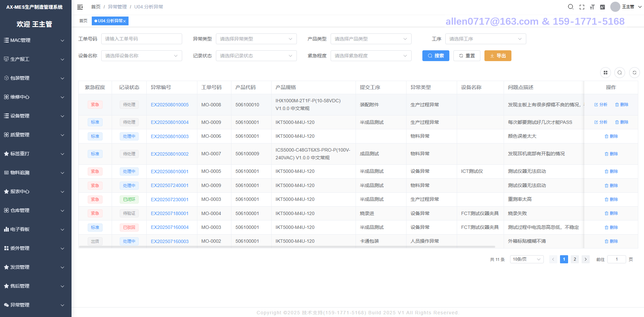The width and height of the screenshot is (644, 317).
Task: Collapse the sidebar with the hamburger icon
Action: point(80,7)
